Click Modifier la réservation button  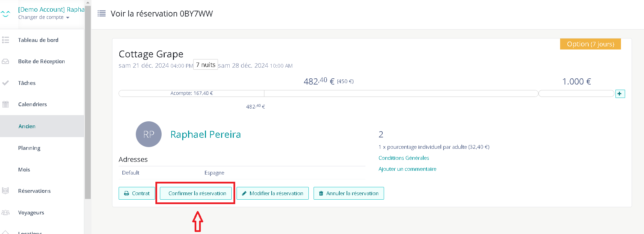coord(272,193)
